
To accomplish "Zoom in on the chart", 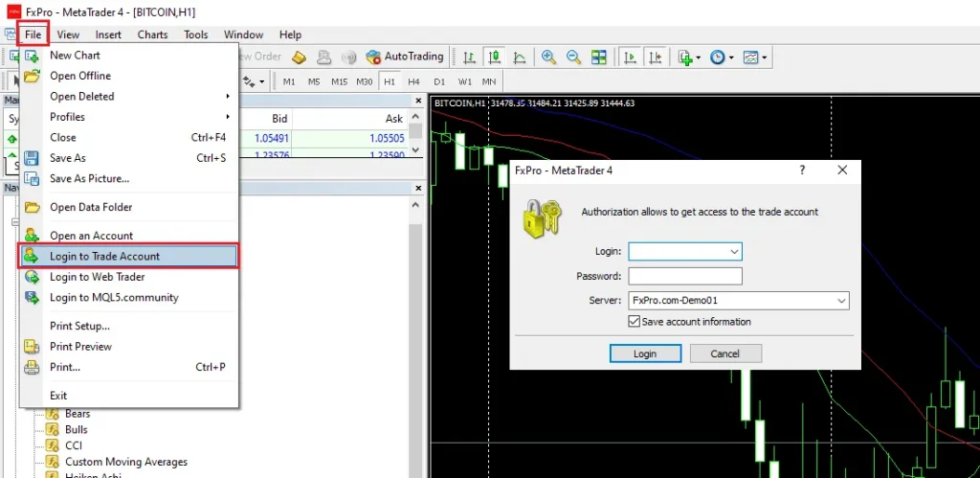I will pos(548,57).
